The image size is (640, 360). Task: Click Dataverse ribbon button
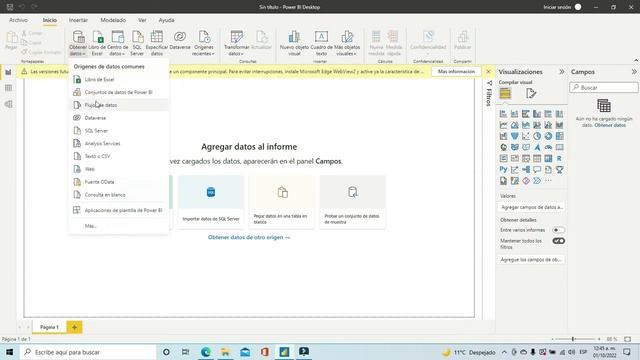point(180,40)
